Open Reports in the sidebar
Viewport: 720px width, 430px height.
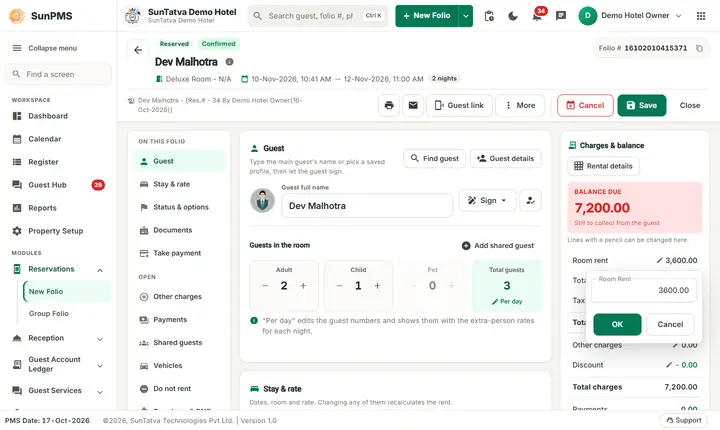(58, 208)
